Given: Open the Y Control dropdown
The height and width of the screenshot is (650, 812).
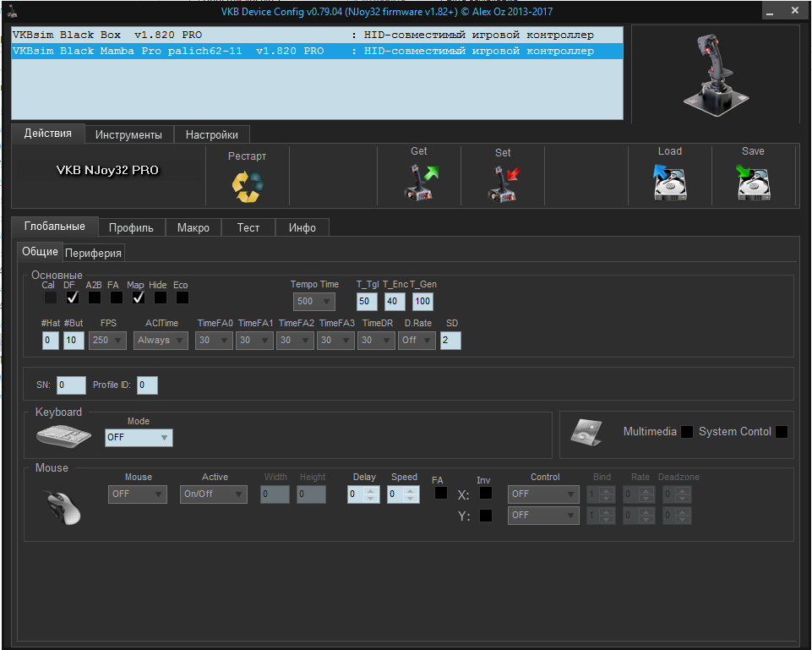Looking at the screenshot, I should 543,516.
